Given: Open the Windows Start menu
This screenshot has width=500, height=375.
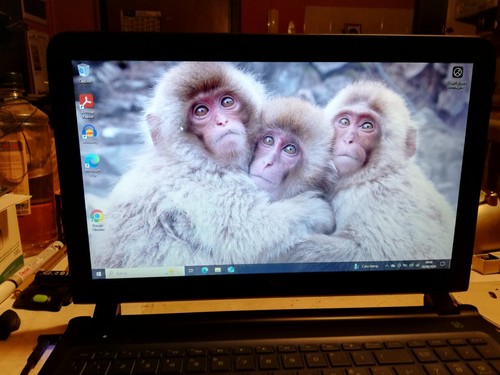Looking at the screenshot, I should tap(99, 274).
